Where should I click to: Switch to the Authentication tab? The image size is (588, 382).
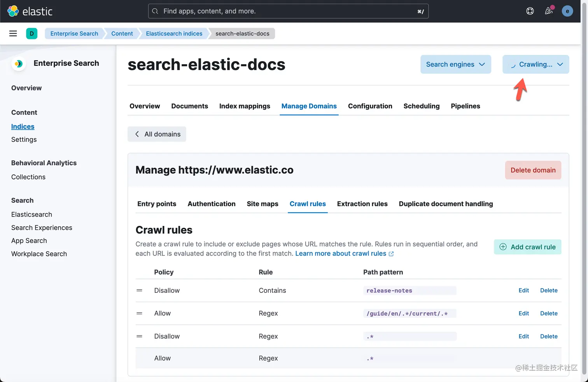click(x=212, y=204)
